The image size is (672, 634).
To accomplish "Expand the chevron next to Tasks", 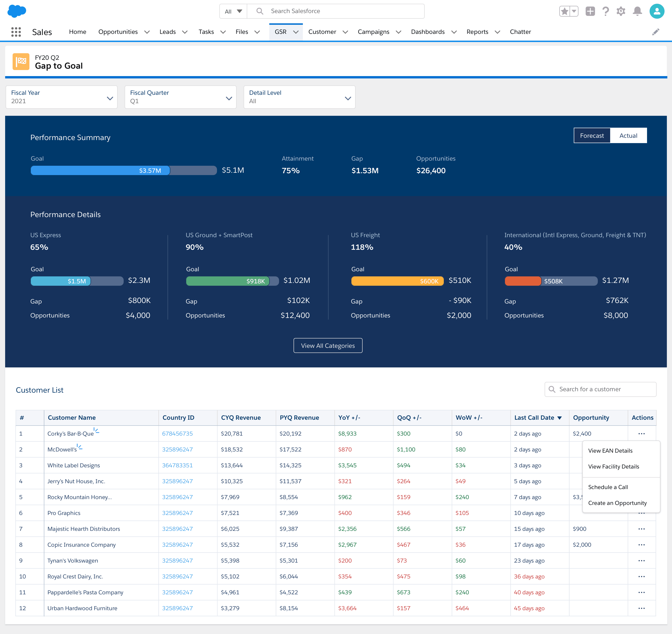I will [x=223, y=32].
